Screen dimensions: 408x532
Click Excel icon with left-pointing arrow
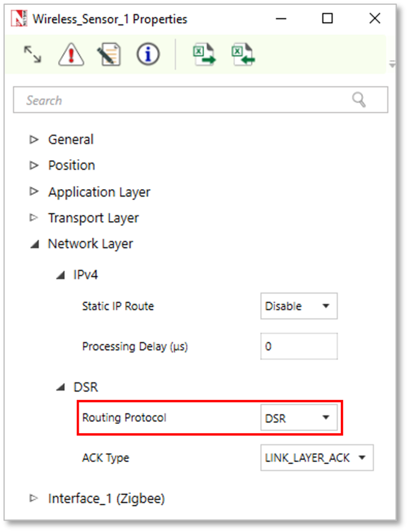coord(243,54)
